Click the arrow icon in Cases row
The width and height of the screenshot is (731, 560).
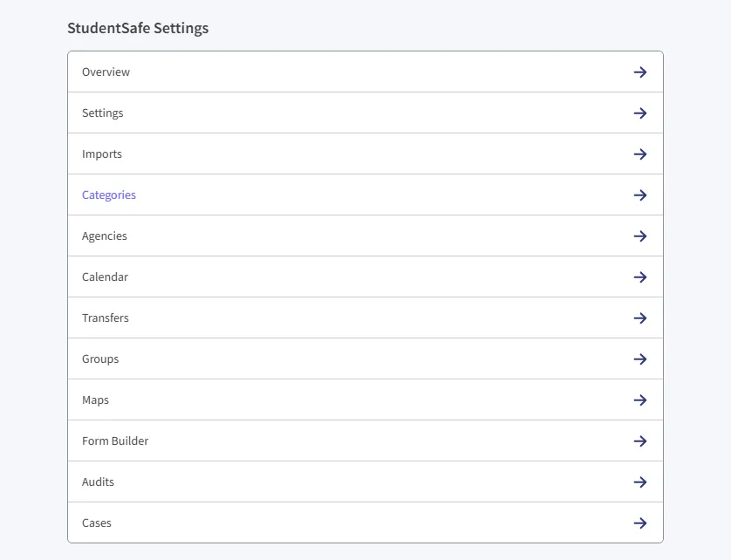click(x=640, y=523)
